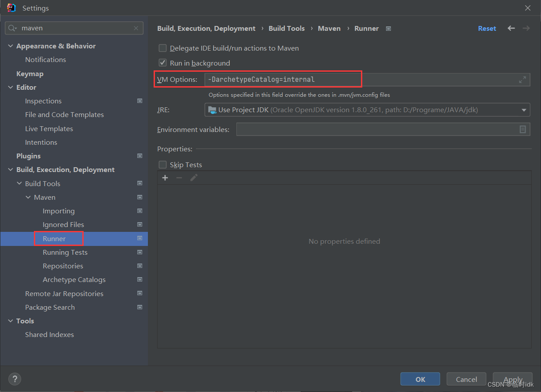Select Shared Indexes under Tools

point(49,334)
